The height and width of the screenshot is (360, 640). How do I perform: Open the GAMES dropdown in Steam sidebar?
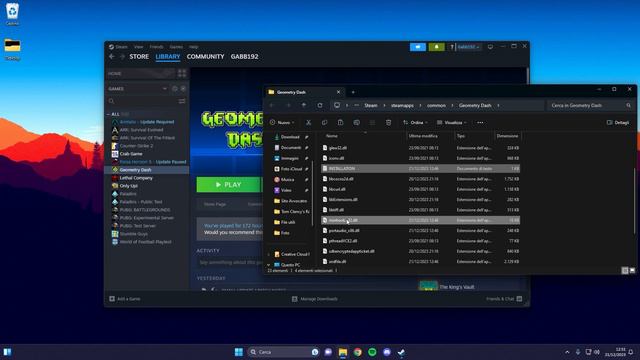[164, 89]
